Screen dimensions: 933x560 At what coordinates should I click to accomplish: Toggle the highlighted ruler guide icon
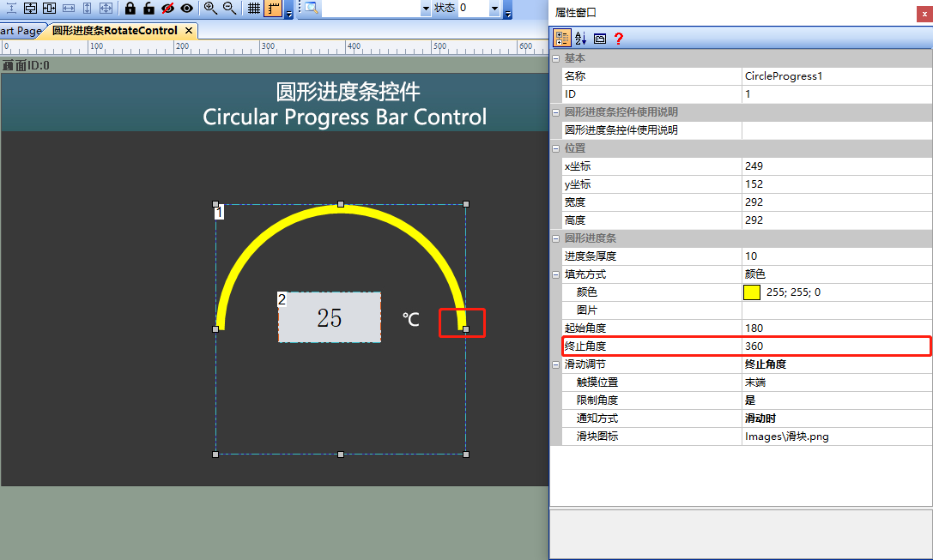pyautogui.click(x=273, y=9)
